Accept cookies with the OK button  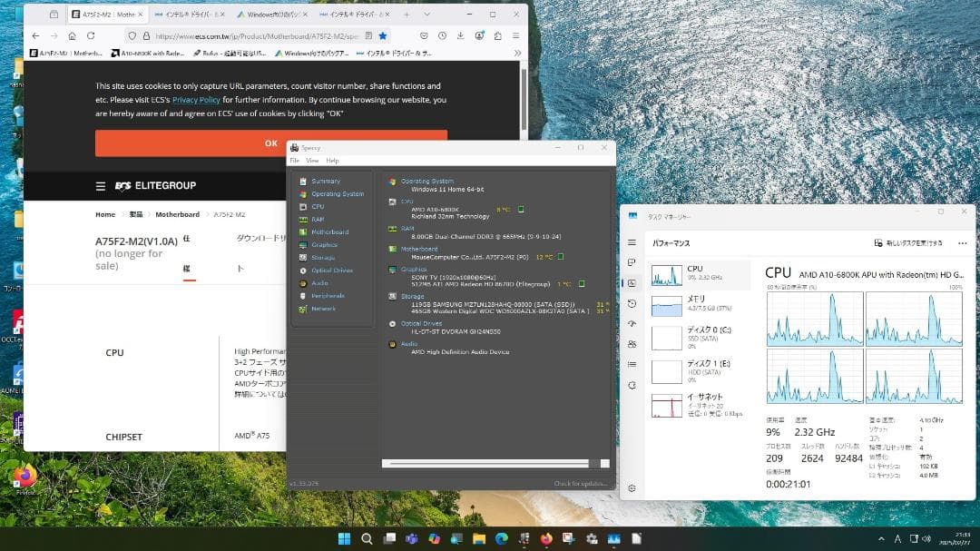coord(271,143)
